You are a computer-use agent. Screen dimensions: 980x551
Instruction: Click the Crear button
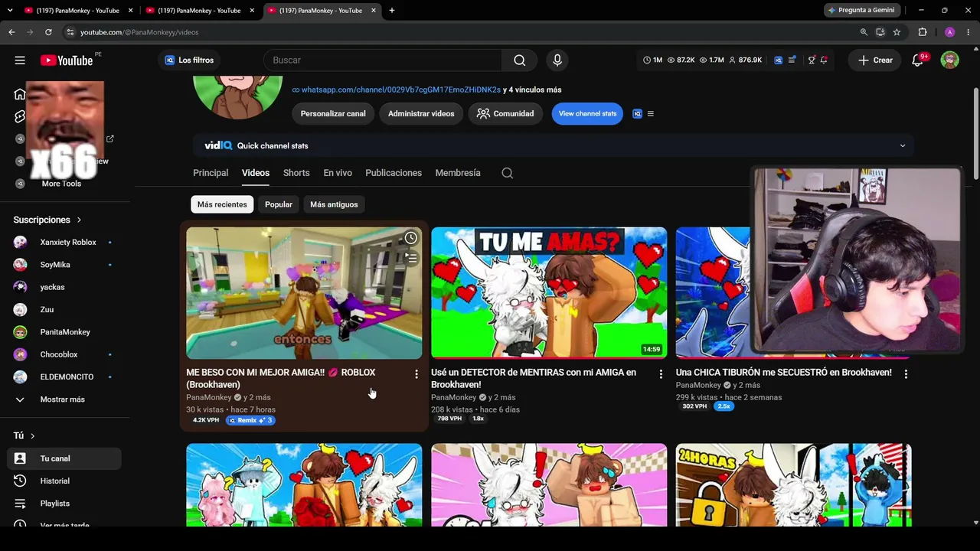pyautogui.click(x=874, y=60)
